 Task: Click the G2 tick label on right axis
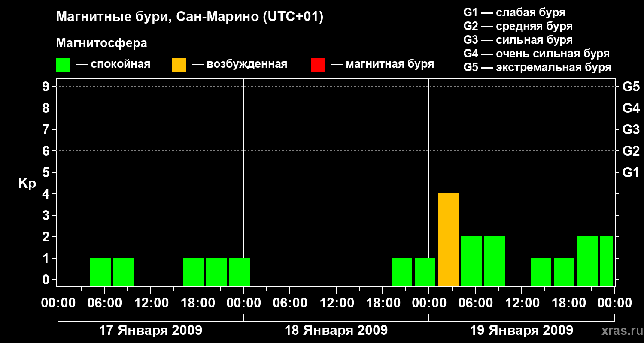point(631,151)
